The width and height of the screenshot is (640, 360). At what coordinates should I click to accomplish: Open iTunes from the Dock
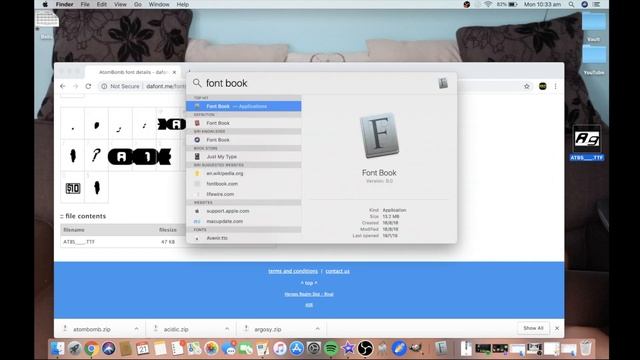(280, 348)
